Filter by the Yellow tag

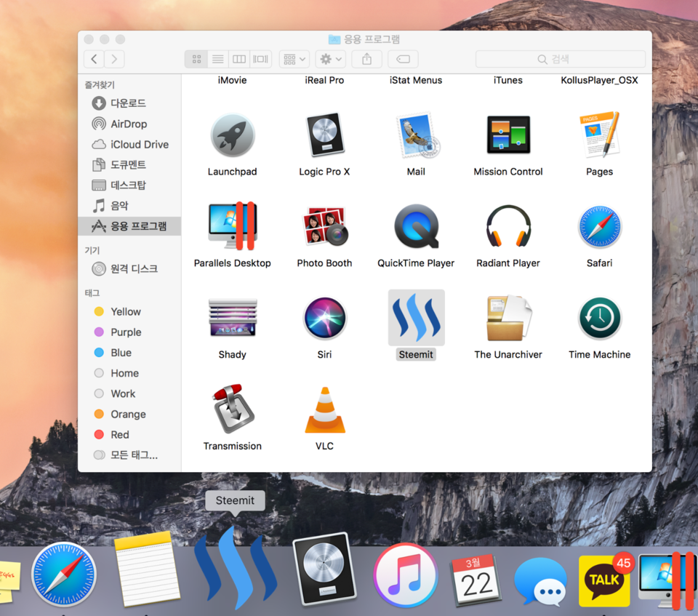[129, 311]
